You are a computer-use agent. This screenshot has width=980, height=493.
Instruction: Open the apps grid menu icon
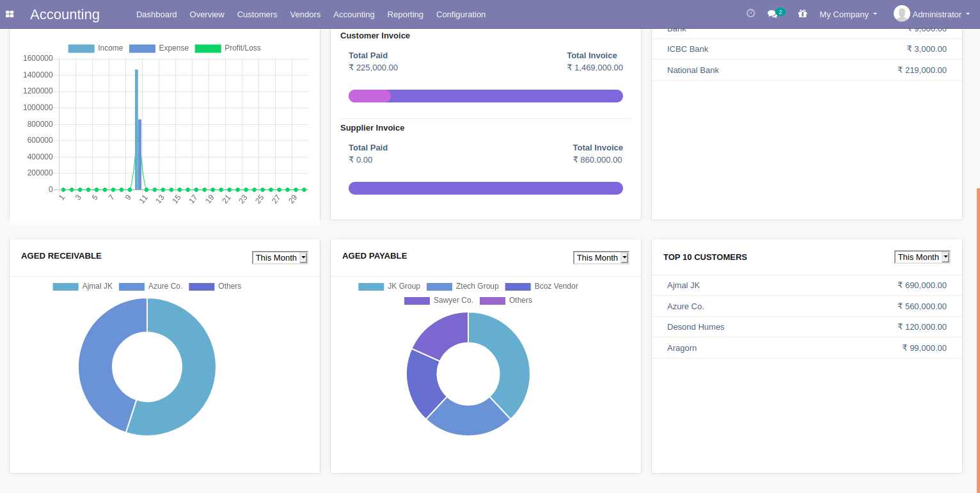(x=10, y=14)
